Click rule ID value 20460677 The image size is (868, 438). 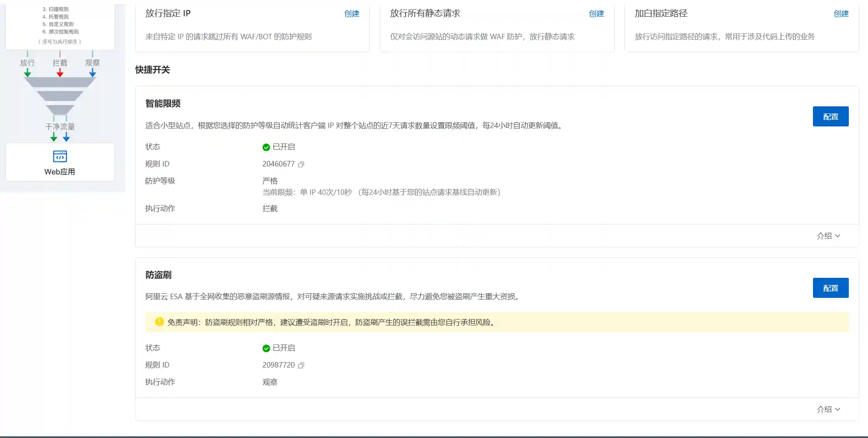[278, 164]
